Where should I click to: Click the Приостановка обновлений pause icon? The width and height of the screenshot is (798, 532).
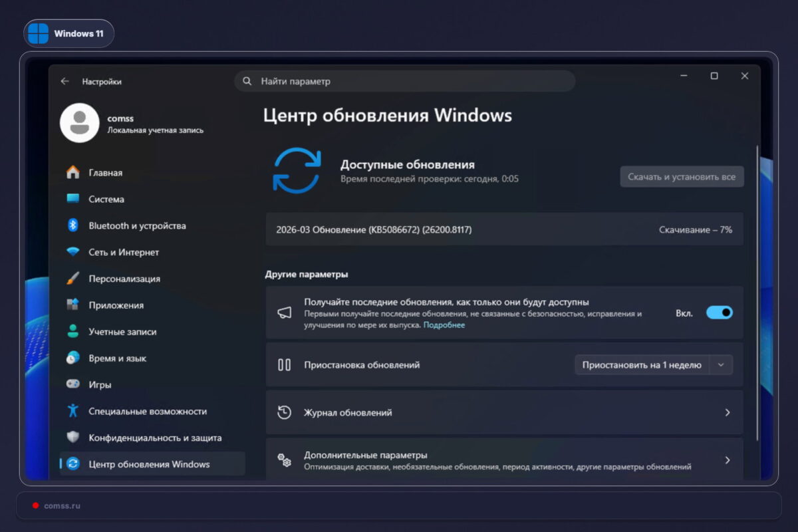click(285, 364)
